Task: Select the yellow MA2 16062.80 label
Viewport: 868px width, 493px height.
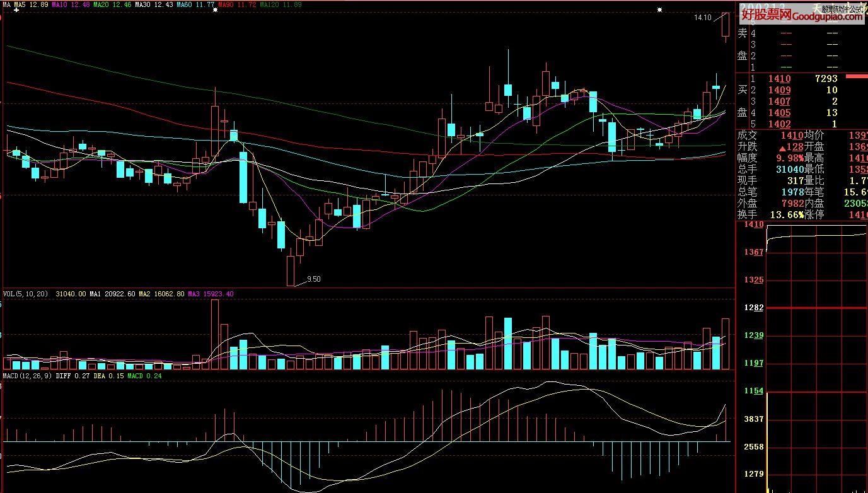Action: pyautogui.click(x=162, y=294)
